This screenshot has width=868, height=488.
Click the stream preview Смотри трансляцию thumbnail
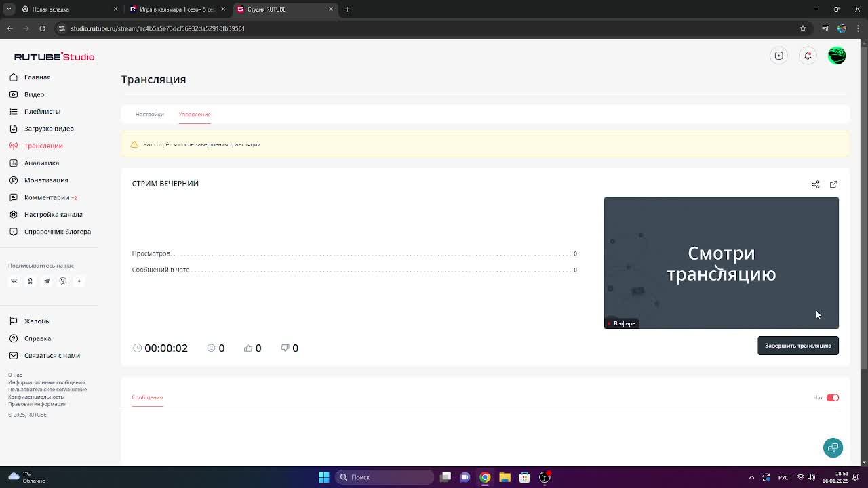pyautogui.click(x=721, y=263)
